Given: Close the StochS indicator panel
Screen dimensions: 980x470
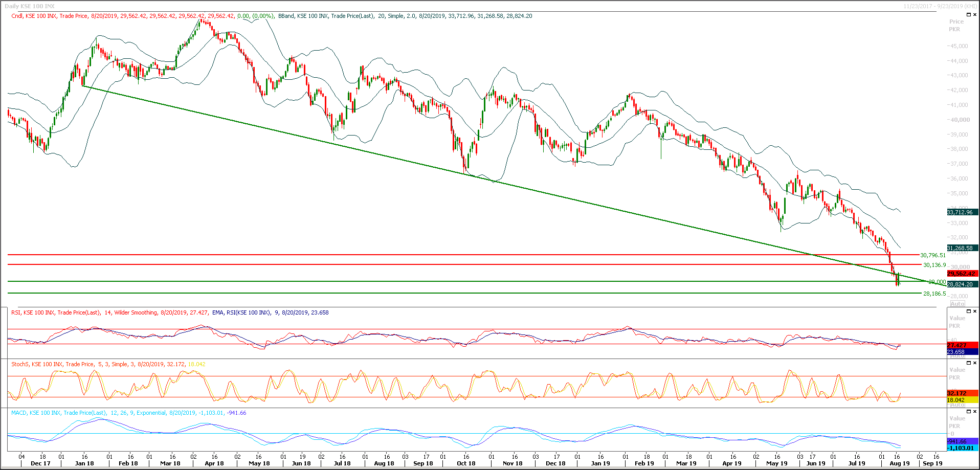Looking at the screenshot, I should click(x=975, y=363).
